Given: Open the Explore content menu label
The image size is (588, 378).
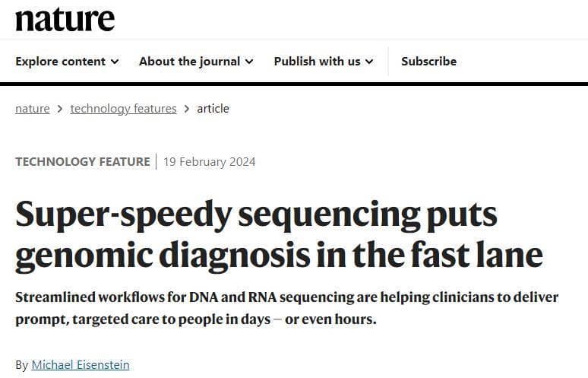Looking at the screenshot, I should click(60, 61).
